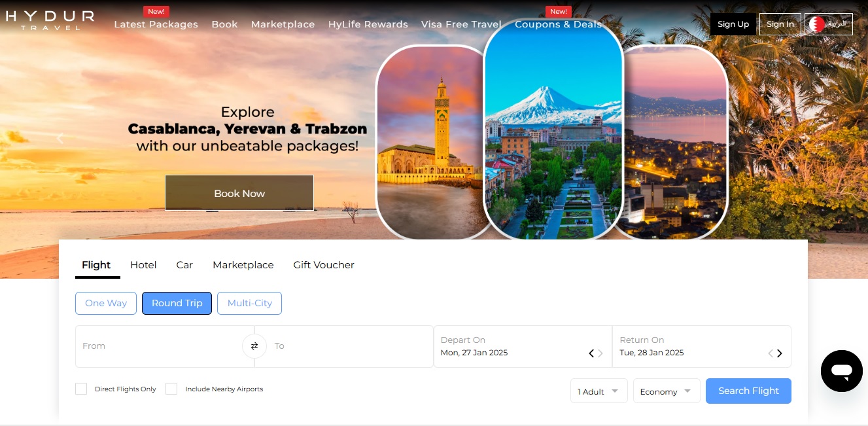The width and height of the screenshot is (868, 426).
Task: Click the Search Flight button
Action: tap(748, 391)
